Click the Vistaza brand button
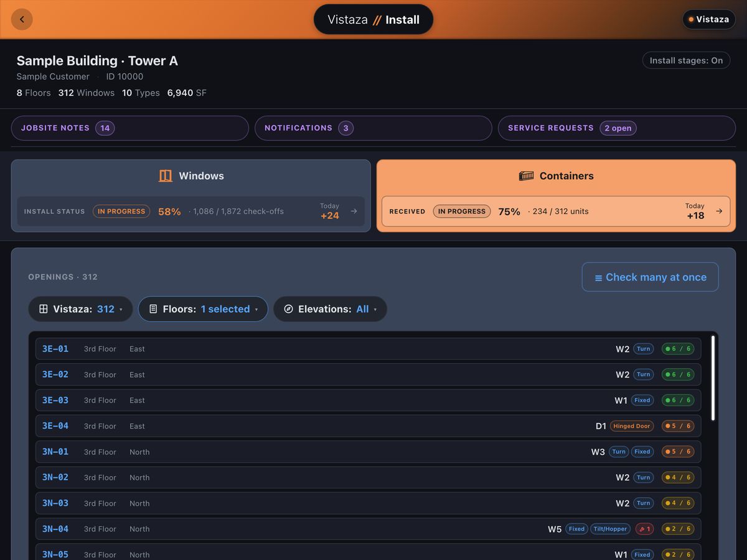Screen dimensions: 747x560 pos(709,19)
